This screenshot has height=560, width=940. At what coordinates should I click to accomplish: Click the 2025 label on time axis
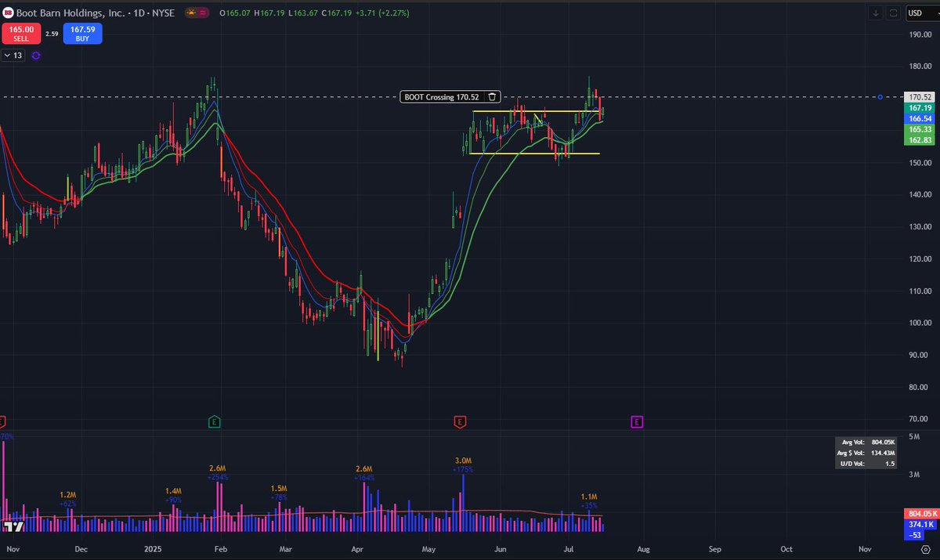151,551
